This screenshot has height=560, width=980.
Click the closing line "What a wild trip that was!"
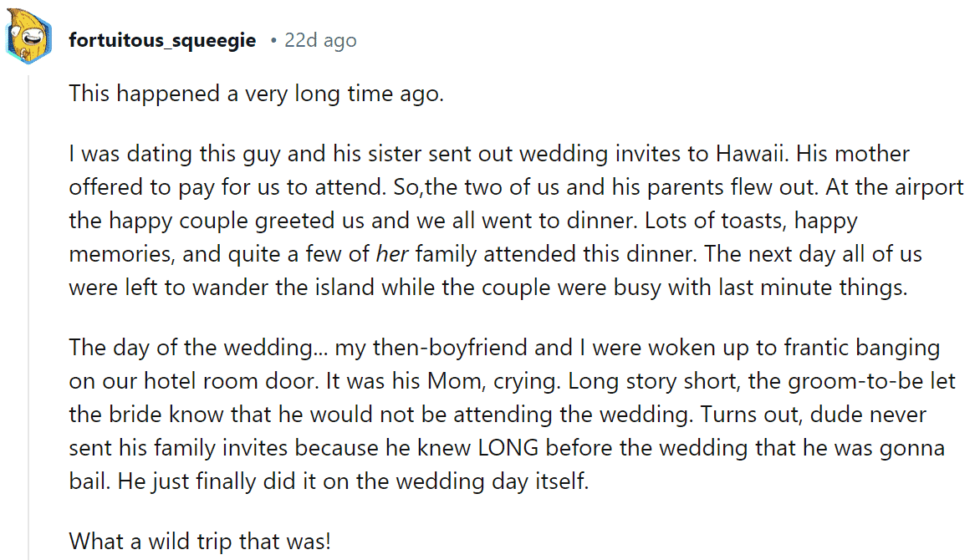click(200, 542)
